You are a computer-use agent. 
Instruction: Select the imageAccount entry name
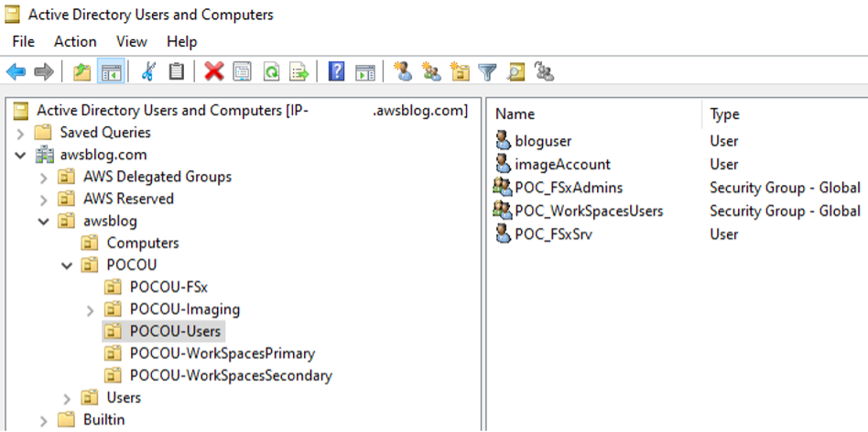(x=562, y=164)
